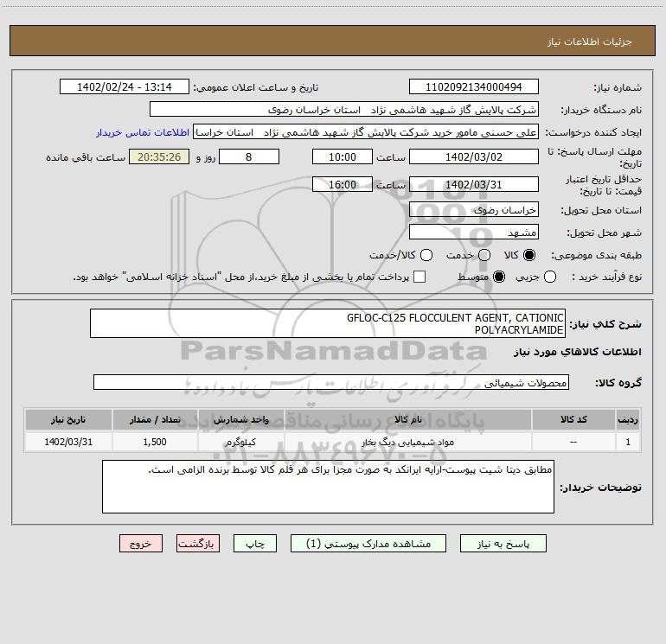This screenshot has width=666, height=644.
Task: Click the need date cell 1402/03/31
Action: point(68,442)
